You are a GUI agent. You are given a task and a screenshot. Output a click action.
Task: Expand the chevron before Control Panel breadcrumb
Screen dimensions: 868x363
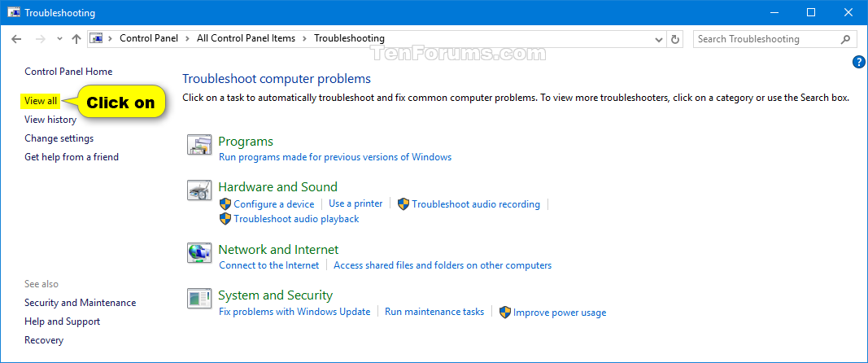point(110,39)
